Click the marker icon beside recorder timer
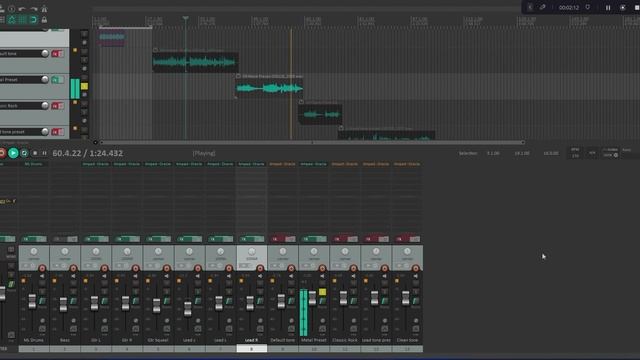 [588, 7]
